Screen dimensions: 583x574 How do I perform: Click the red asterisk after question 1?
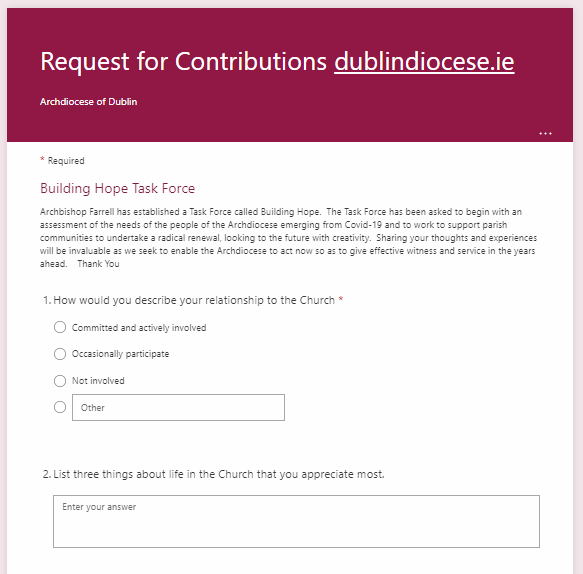(341, 299)
